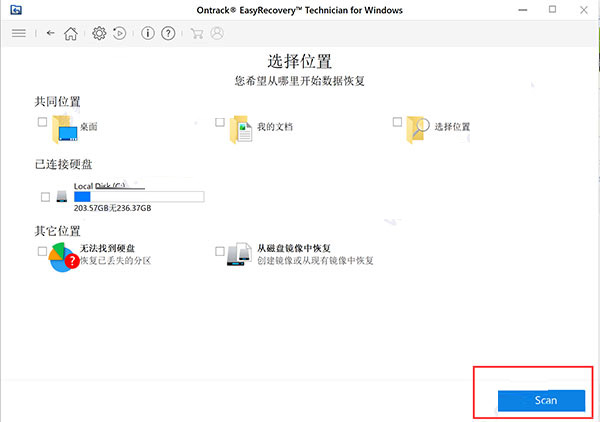Viewport: 600px width, 422px height.
Task: Go back with the arrow icon
Action: click(x=51, y=33)
